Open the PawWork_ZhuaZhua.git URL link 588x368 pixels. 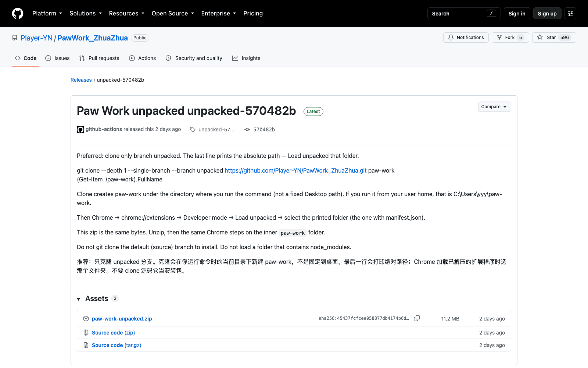click(295, 170)
